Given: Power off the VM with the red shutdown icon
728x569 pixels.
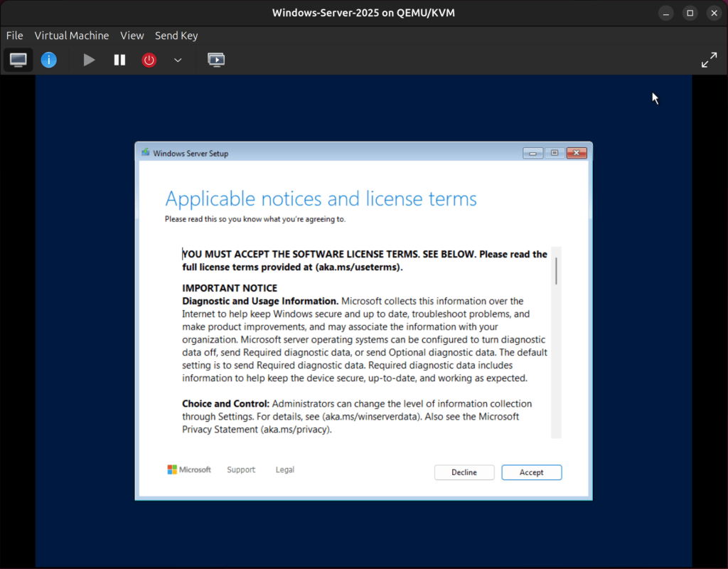Looking at the screenshot, I should click(149, 60).
